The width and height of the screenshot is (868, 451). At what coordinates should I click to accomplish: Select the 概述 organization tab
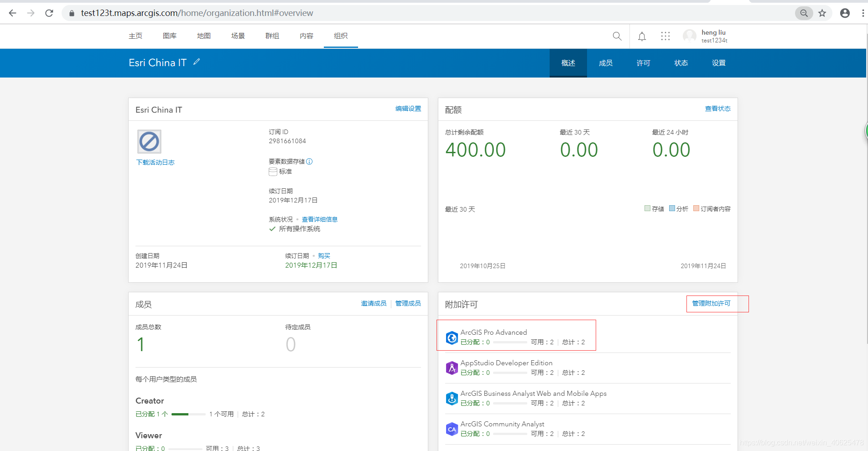(568, 63)
